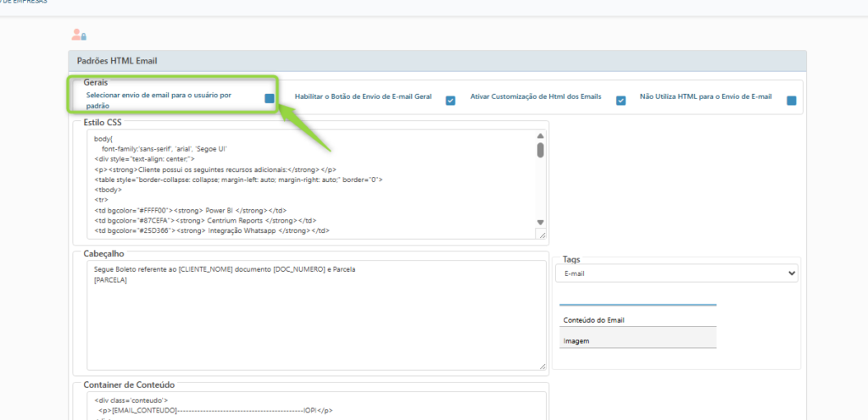Viewport: 868px width, 420px height.
Task: Enable 'Não Utiliza HTML para o Envio' checkbox
Action: [791, 101]
